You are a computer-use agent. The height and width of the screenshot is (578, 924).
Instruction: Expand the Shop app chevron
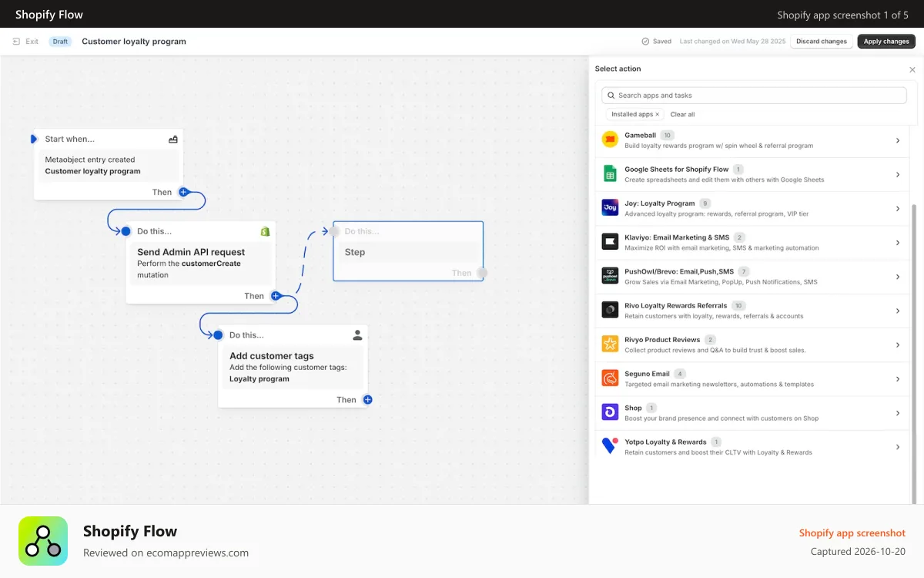coord(898,412)
